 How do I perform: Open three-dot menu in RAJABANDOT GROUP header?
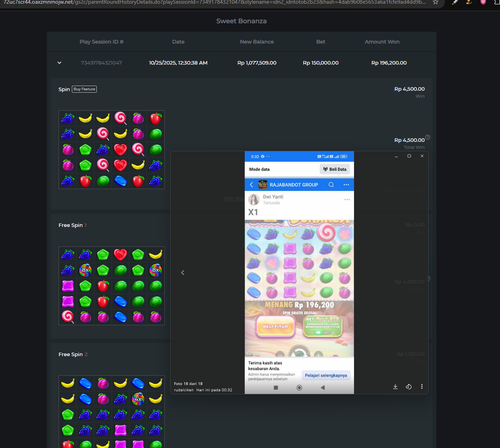coord(346,185)
